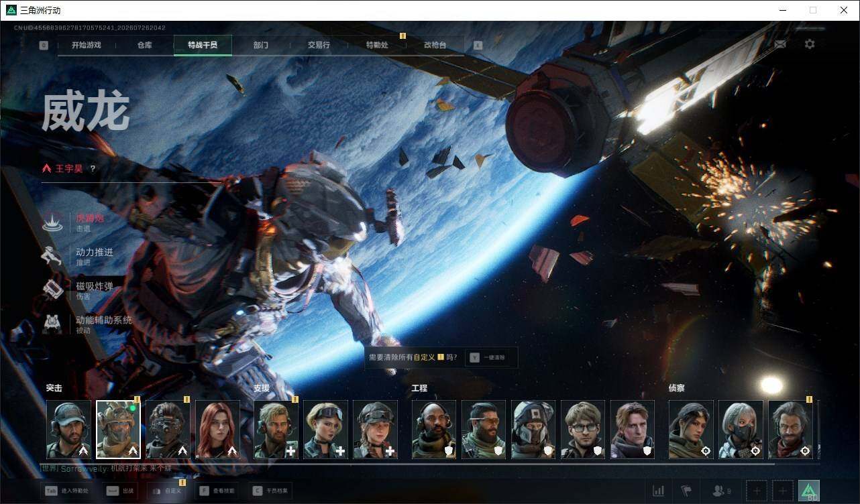Click the 三角洲行动 app icon in title bar
Viewport: 860px width, 504px height.
click(x=11, y=10)
